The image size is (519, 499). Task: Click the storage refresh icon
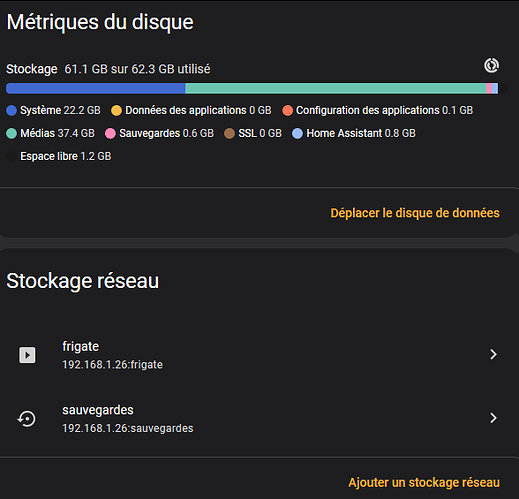[491, 65]
